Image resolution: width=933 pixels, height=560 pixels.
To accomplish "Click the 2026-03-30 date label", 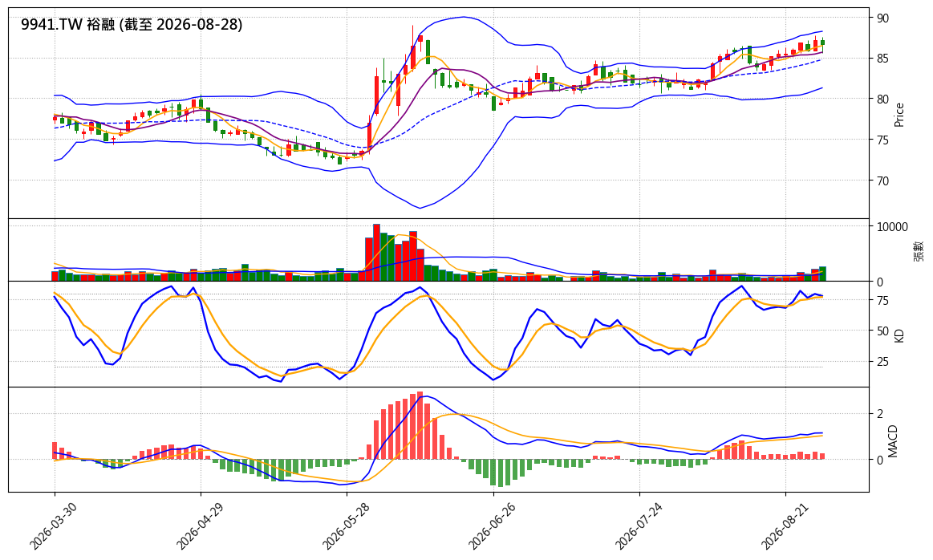I will click(x=52, y=526).
